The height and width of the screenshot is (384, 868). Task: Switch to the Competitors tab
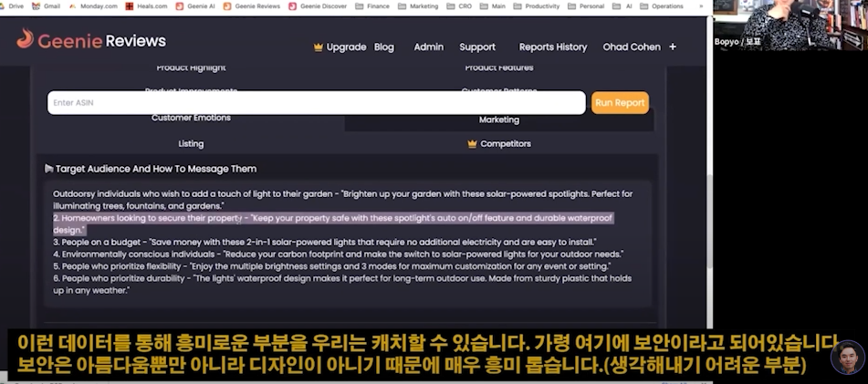click(x=506, y=144)
